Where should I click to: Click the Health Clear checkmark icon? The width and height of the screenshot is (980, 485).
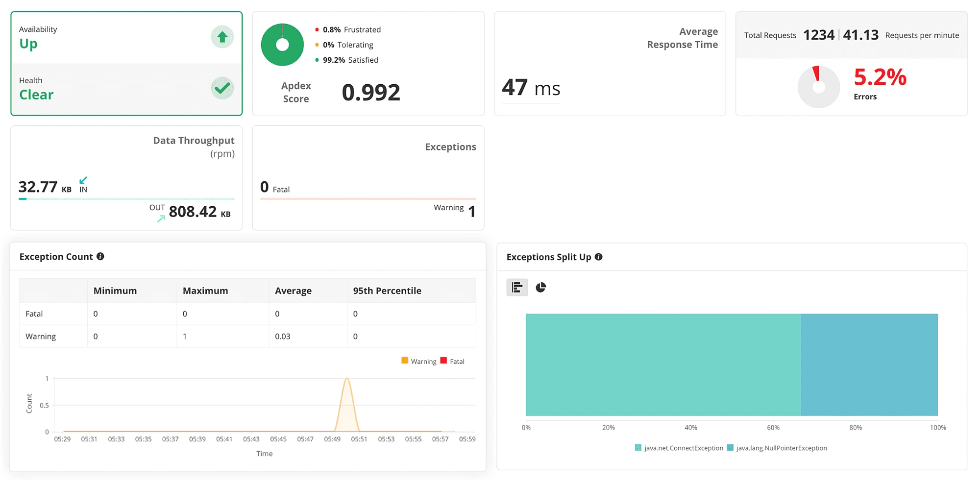tap(222, 88)
